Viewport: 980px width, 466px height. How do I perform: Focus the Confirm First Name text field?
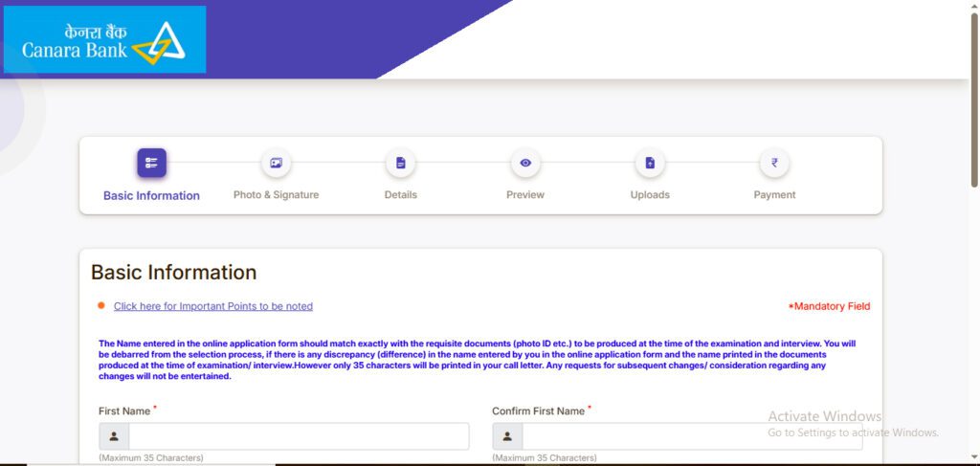tap(691, 436)
